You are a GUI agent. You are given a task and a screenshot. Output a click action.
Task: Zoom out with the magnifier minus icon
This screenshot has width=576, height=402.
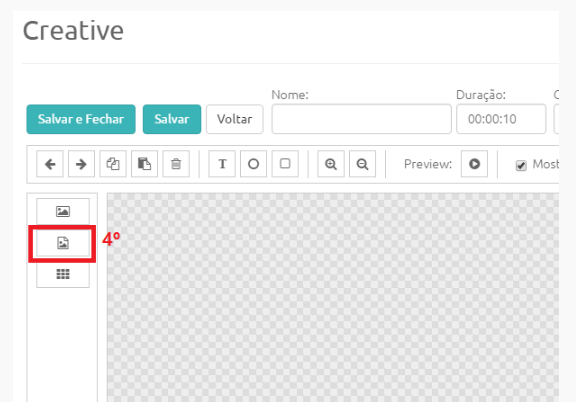(x=363, y=164)
